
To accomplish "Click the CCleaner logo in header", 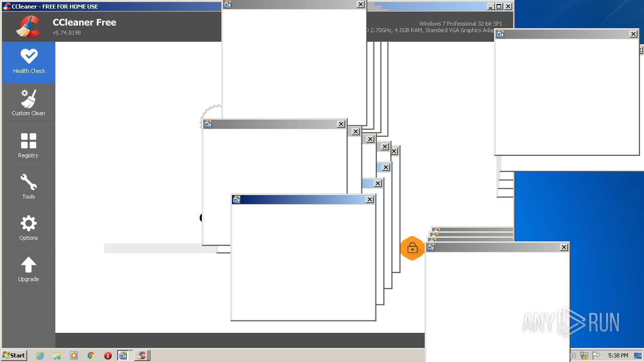I will pyautogui.click(x=28, y=27).
